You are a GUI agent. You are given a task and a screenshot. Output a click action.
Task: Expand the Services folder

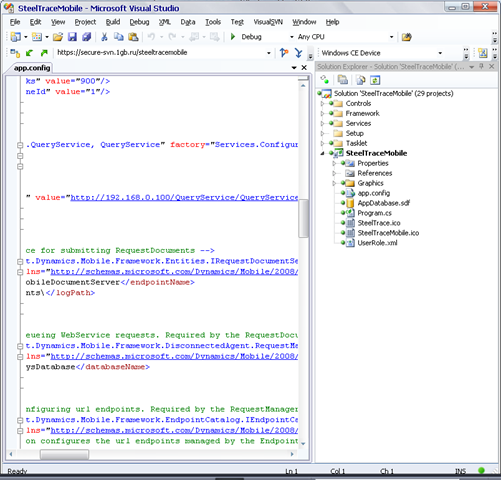(322, 124)
